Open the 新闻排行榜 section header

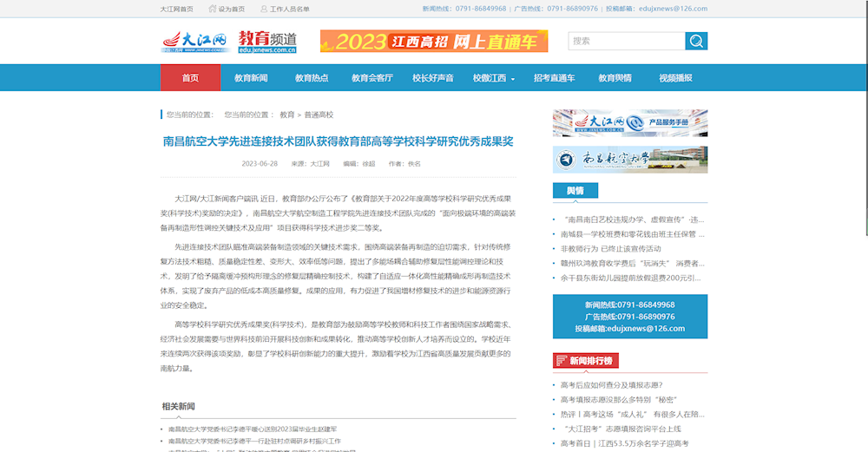pos(585,360)
